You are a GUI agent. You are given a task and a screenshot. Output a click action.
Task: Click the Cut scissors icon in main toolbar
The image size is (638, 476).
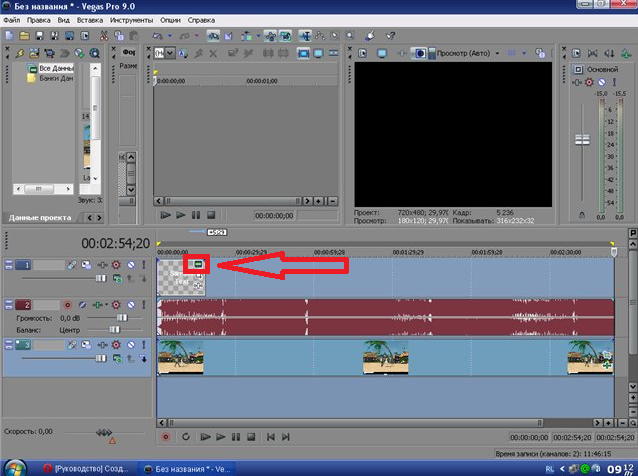(x=104, y=36)
